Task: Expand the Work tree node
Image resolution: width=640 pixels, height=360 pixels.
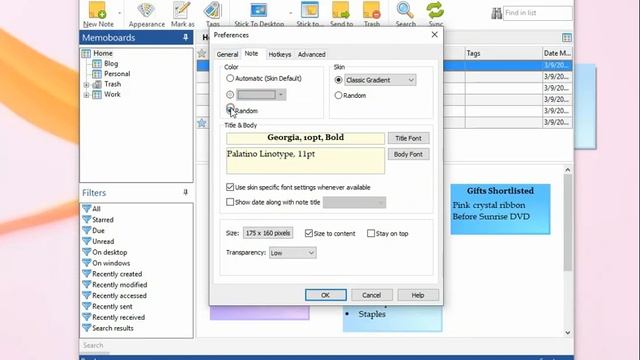Action: click(86, 95)
